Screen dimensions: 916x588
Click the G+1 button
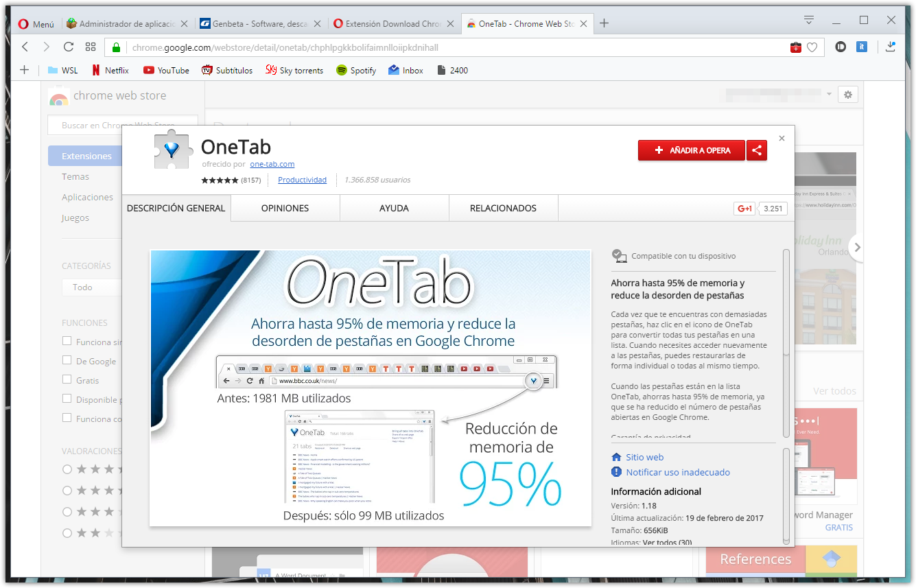pos(744,209)
